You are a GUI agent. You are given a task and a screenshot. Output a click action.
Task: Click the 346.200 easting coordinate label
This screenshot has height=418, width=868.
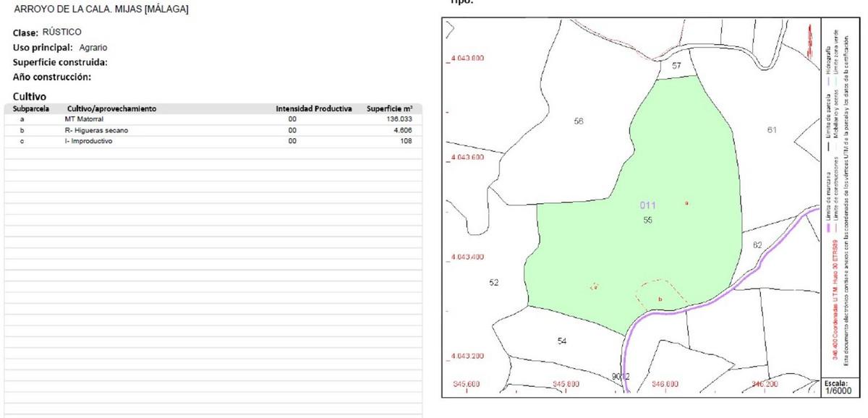coord(765,384)
